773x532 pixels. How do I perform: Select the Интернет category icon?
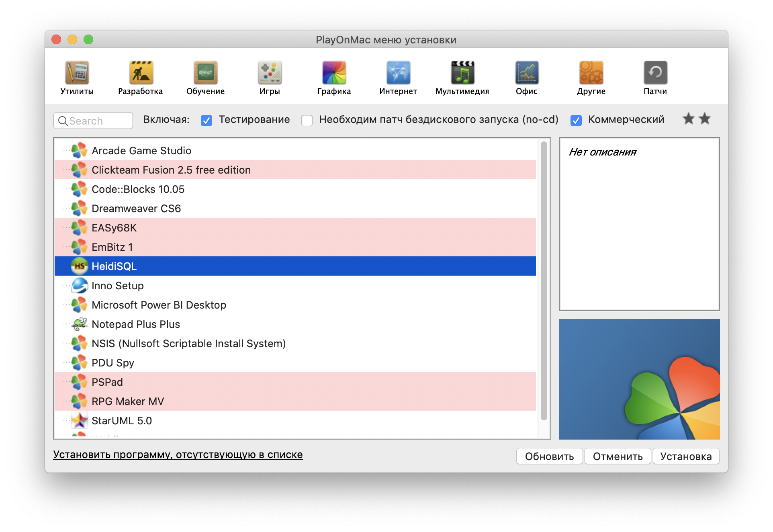398,73
